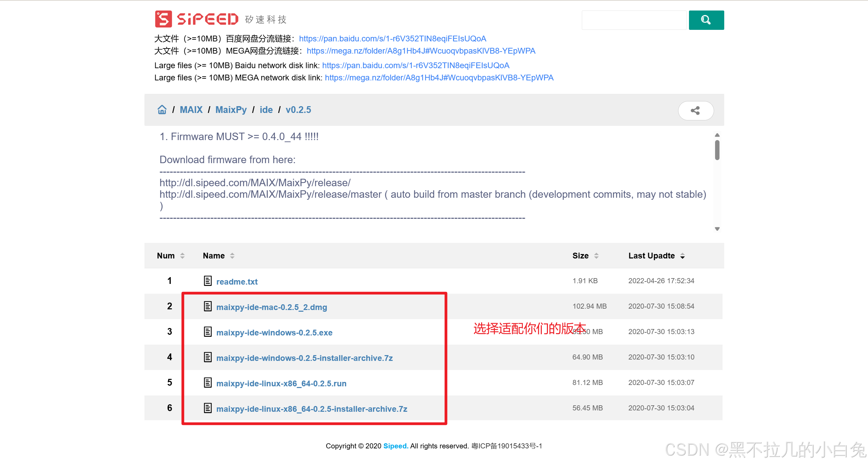Click the file icon beside maixpy-ide-windows-0.2.5.exe

pyautogui.click(x=208, y=332)
